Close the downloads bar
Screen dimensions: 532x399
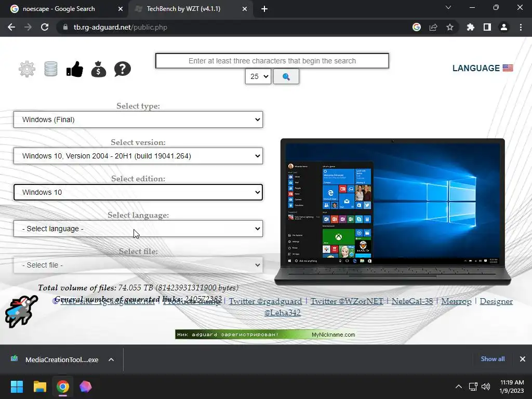(523, 359)
